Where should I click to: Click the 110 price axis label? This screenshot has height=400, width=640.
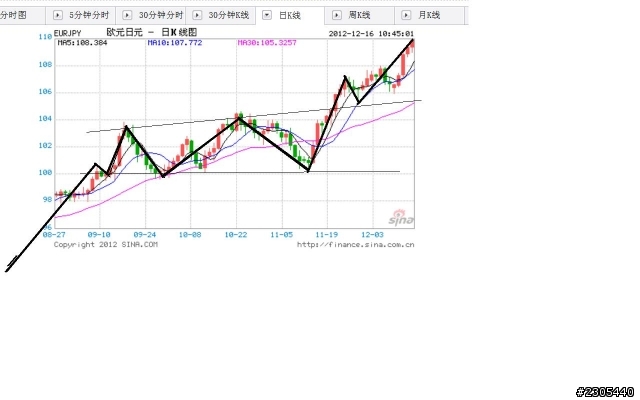pyautogui.click(x=45, y=37)
